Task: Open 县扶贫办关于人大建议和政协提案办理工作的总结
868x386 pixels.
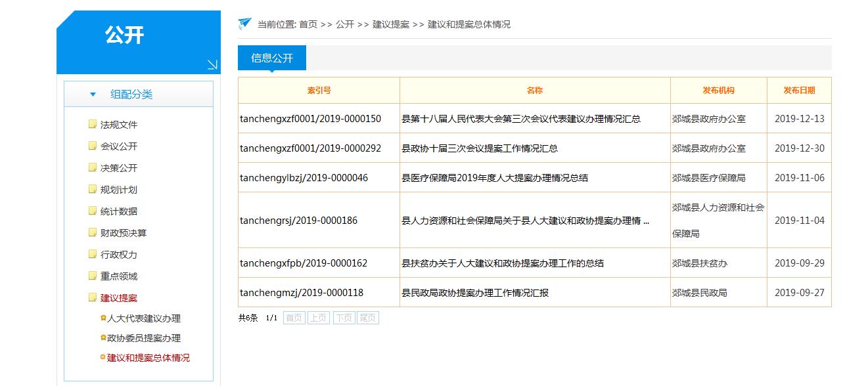Action: pyautogui.click(x=503, y=263)
